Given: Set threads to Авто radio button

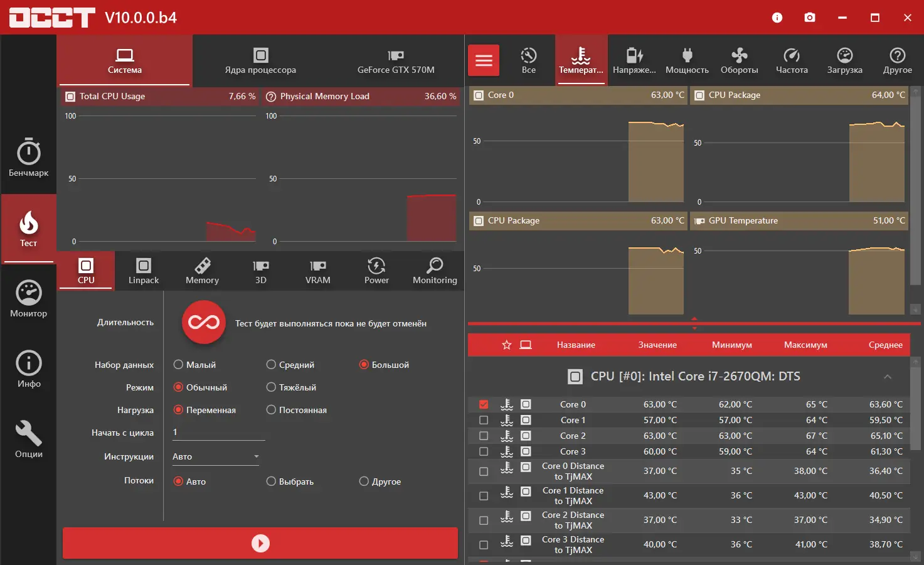Looking at the screenshot, I should [x=189, y=482].
